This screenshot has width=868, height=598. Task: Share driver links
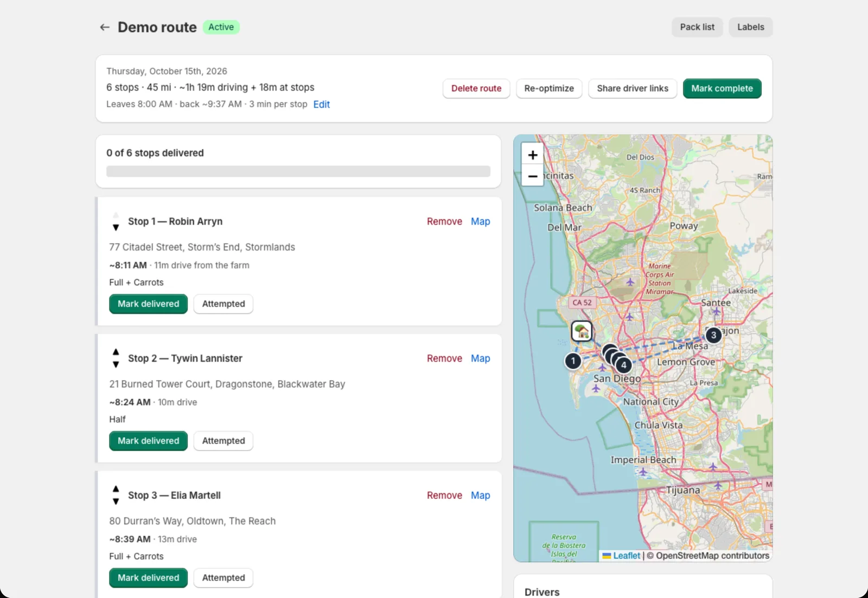click(633, 88)
